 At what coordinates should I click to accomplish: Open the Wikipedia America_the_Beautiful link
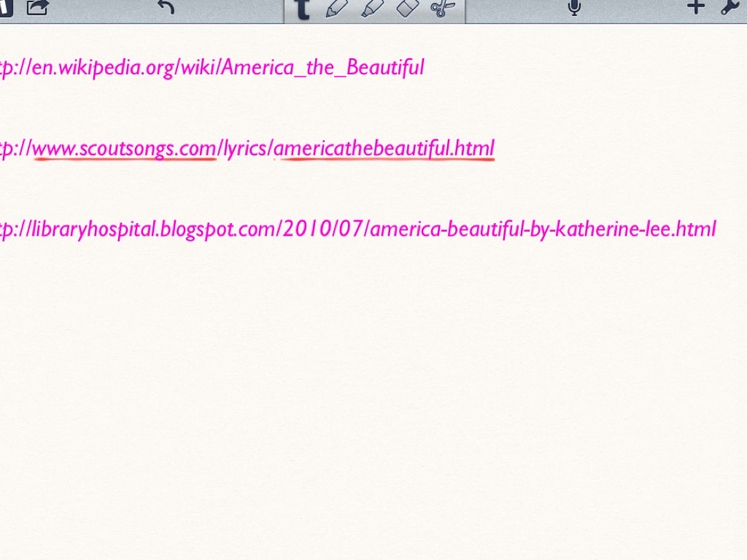212,68
